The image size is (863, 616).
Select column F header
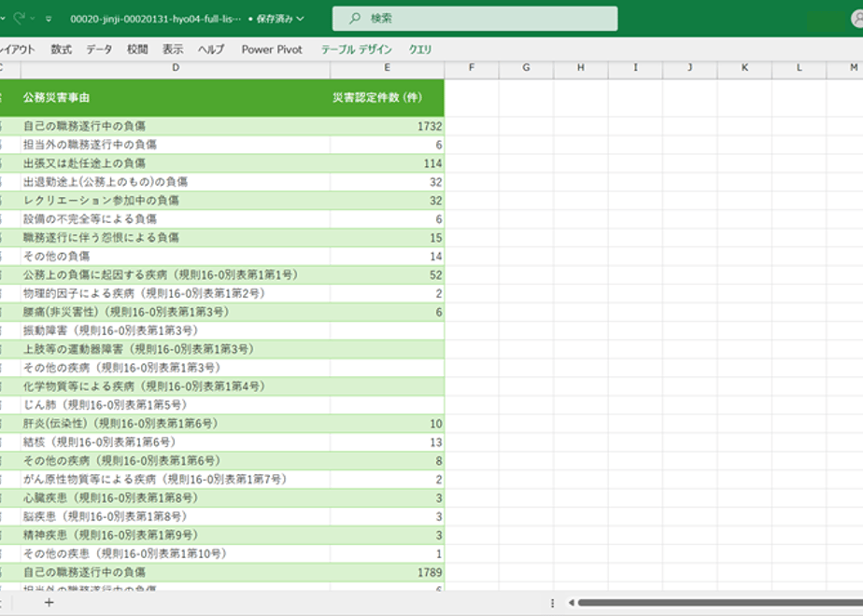472,67
